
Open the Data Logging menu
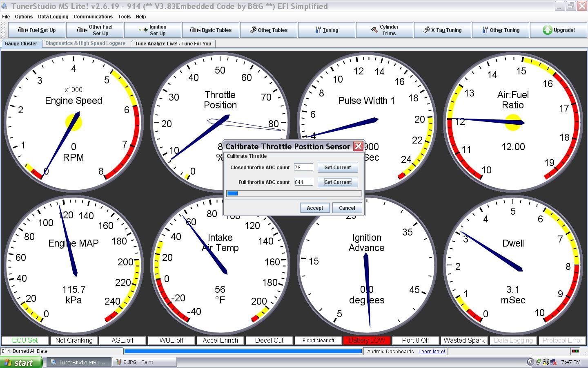pos(53,17)
